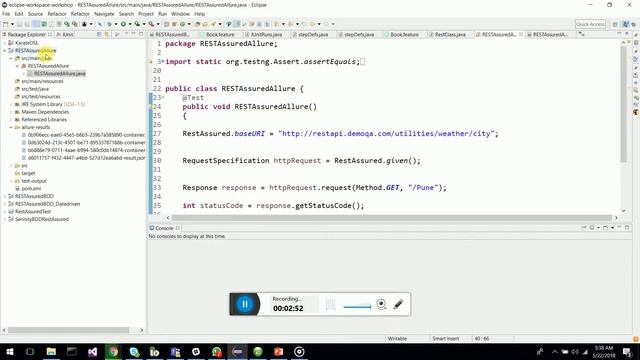Click the webcam icon in recorder bar
This screenshot has height=360, width=640.
click(381, 304)
